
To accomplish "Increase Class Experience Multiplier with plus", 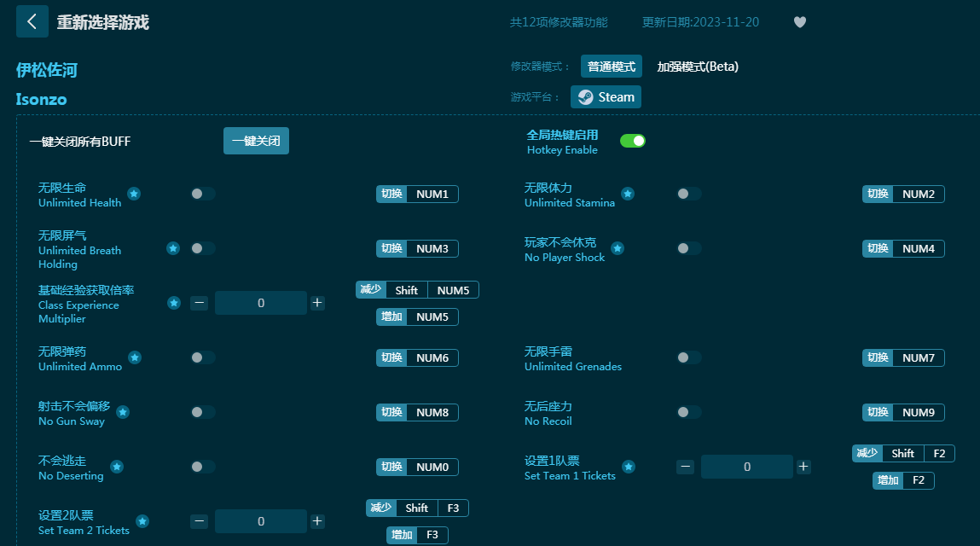I will pyautogui.click(x=317, y=303).
